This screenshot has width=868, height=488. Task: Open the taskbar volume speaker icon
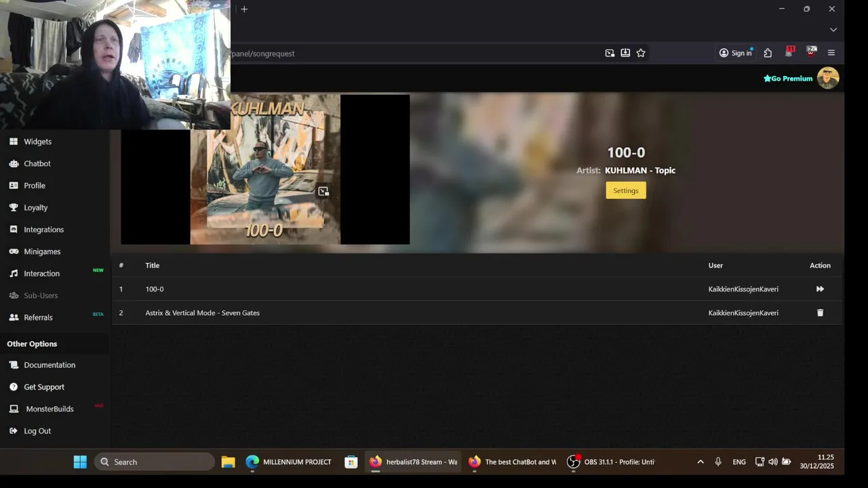(773, 462)
